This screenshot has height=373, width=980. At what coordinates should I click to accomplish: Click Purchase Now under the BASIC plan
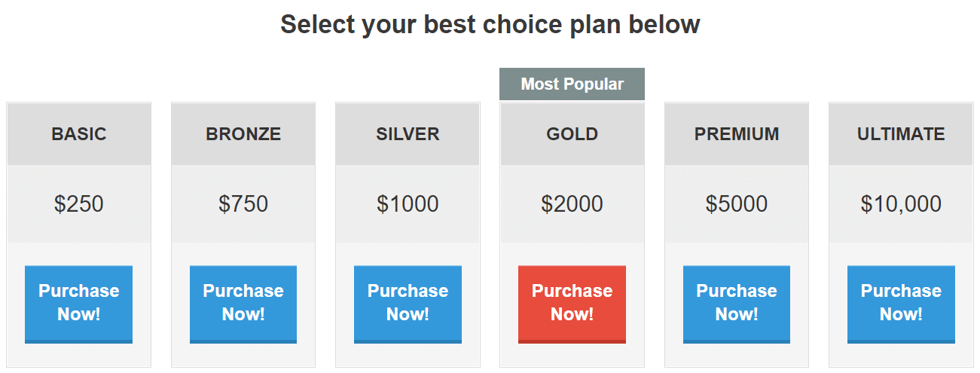pyautogui.click(x=78, y=304)
